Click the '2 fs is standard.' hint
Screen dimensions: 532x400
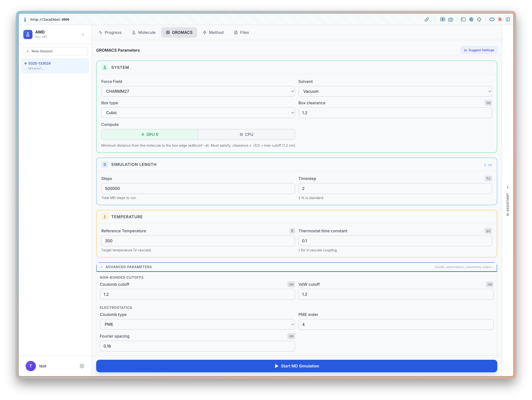311,198
